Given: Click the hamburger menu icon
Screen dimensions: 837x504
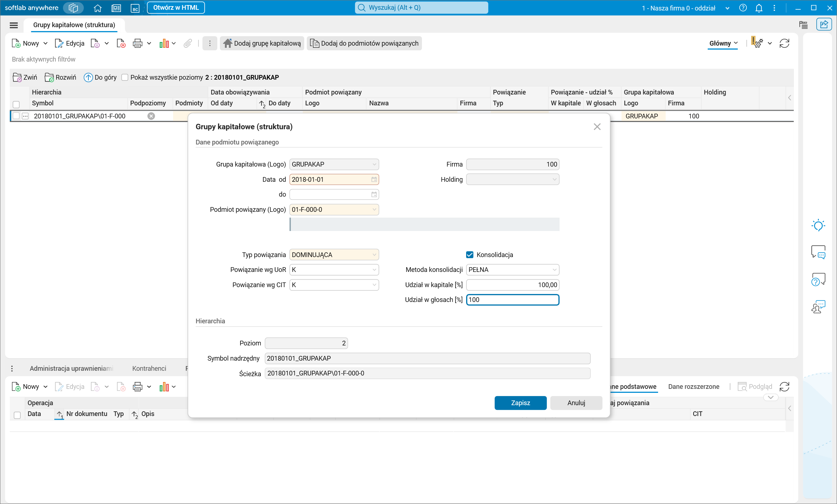Looking at the screenshot, I should pos(14,25).
